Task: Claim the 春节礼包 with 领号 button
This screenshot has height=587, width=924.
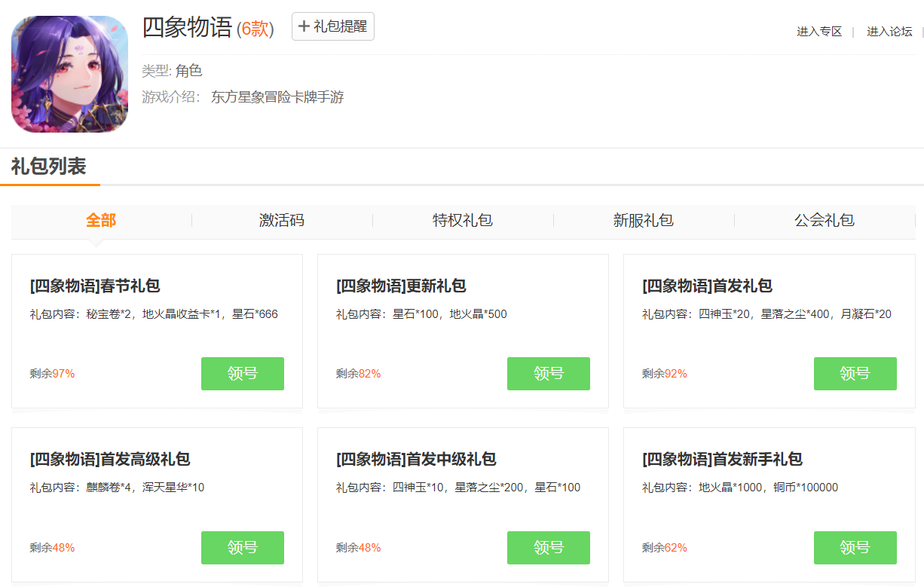Action: tap(242, 374)
